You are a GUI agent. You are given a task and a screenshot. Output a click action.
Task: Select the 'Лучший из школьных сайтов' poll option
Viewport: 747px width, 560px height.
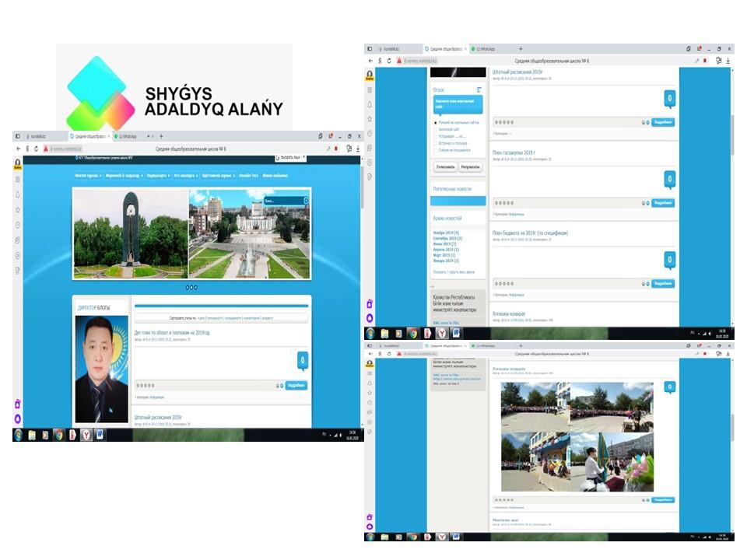(436, 123)
